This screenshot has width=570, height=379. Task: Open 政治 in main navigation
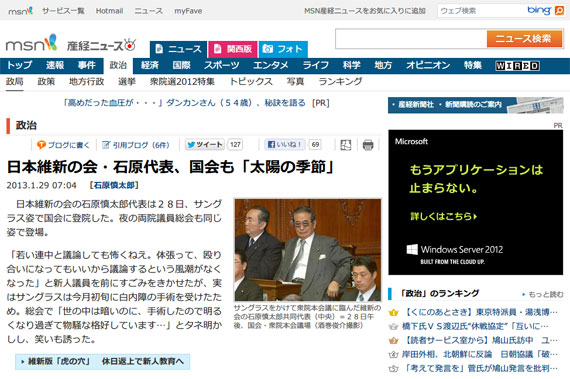click(x=118, y=65)
